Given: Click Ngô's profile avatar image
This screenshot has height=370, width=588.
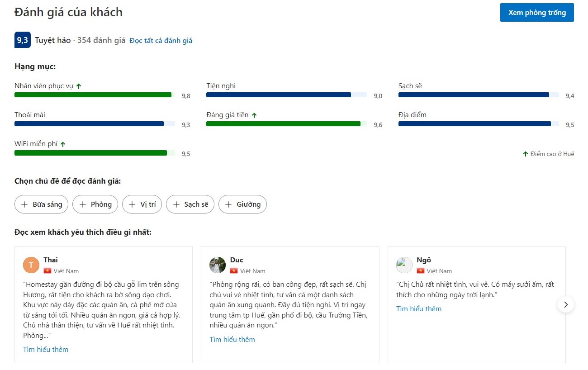Looking at the screenshot, I should click(x=404, y=265).
